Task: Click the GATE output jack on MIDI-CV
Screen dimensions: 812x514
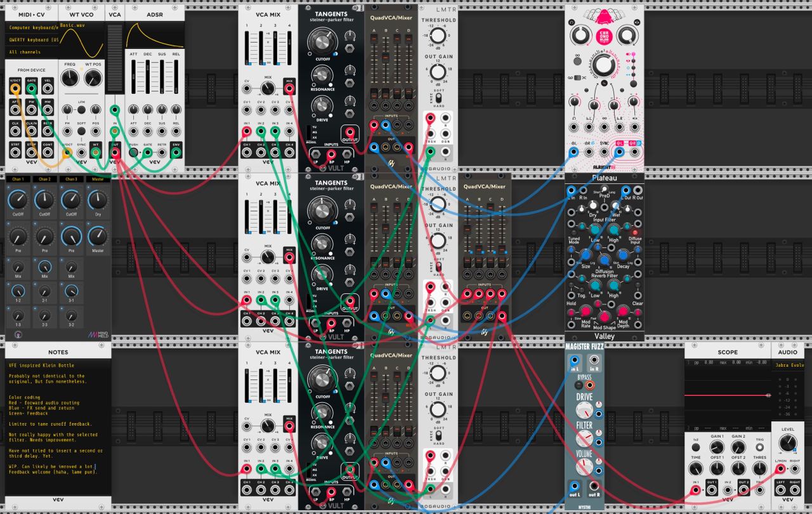Action: (x=31, y=88)
